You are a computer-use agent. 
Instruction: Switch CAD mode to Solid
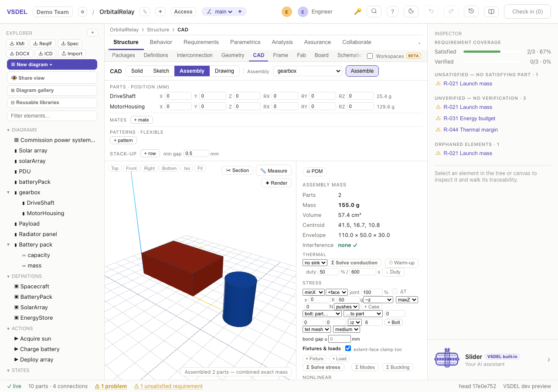coord(137,71)
